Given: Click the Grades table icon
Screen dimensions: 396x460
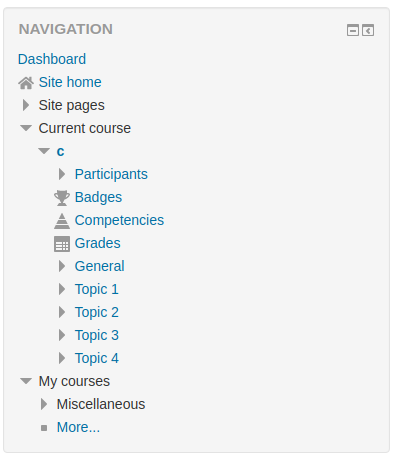Looking at the screenshot, I should (x=62, y=244).
